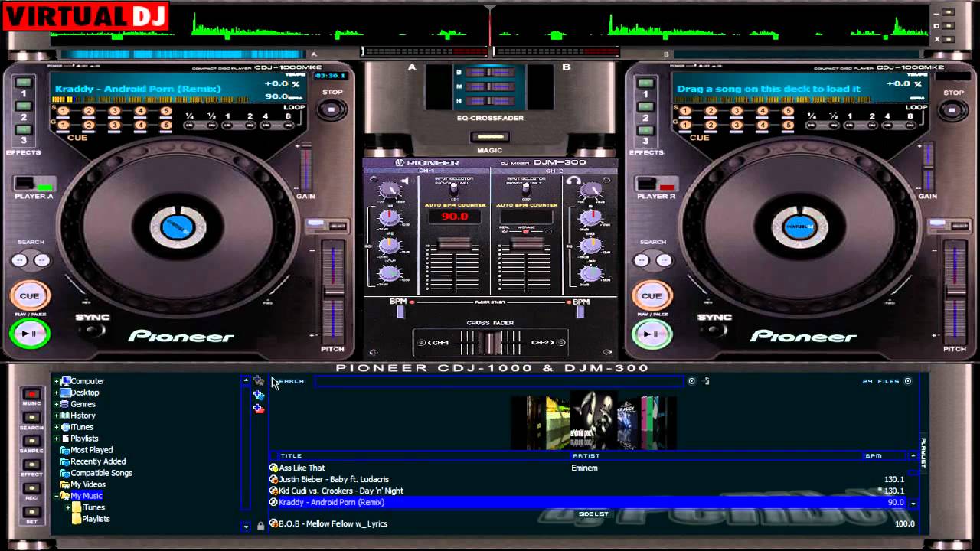
Task: Click hot cue S1 on deck A
Action: tap(64, 112)
